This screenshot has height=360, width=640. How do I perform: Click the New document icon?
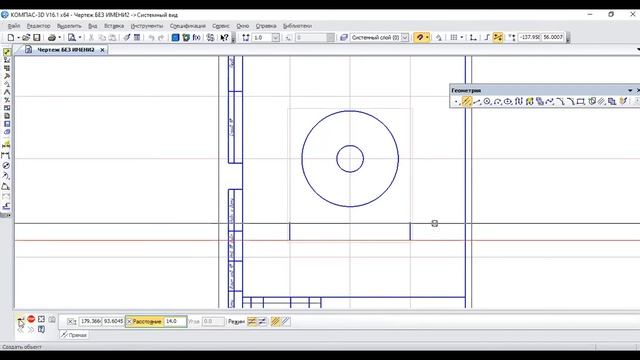tap(11, 38)
